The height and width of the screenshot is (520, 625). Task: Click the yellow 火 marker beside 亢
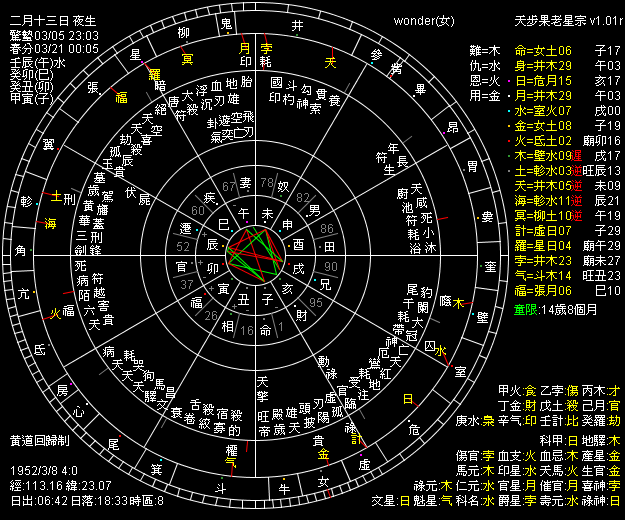click(x=56, y=313)
